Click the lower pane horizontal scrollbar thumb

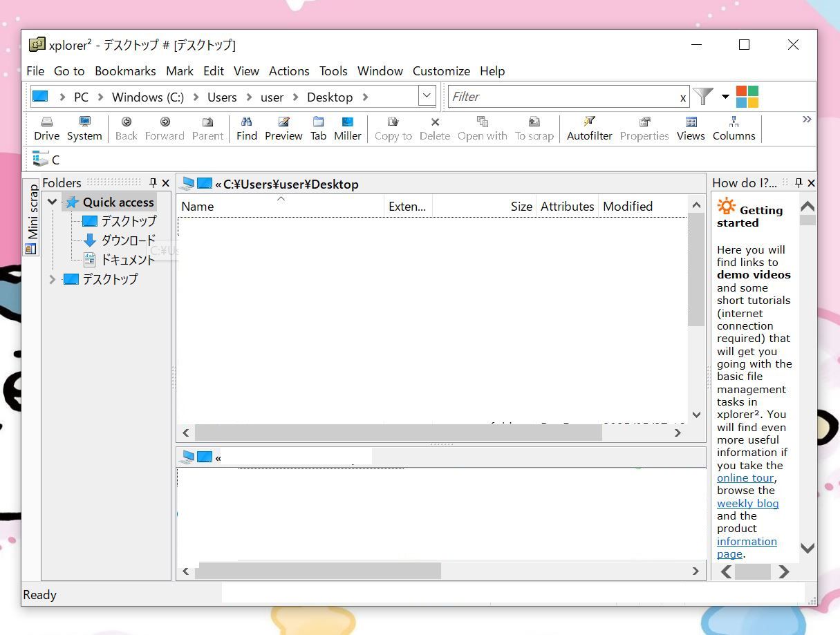(319, 571)
